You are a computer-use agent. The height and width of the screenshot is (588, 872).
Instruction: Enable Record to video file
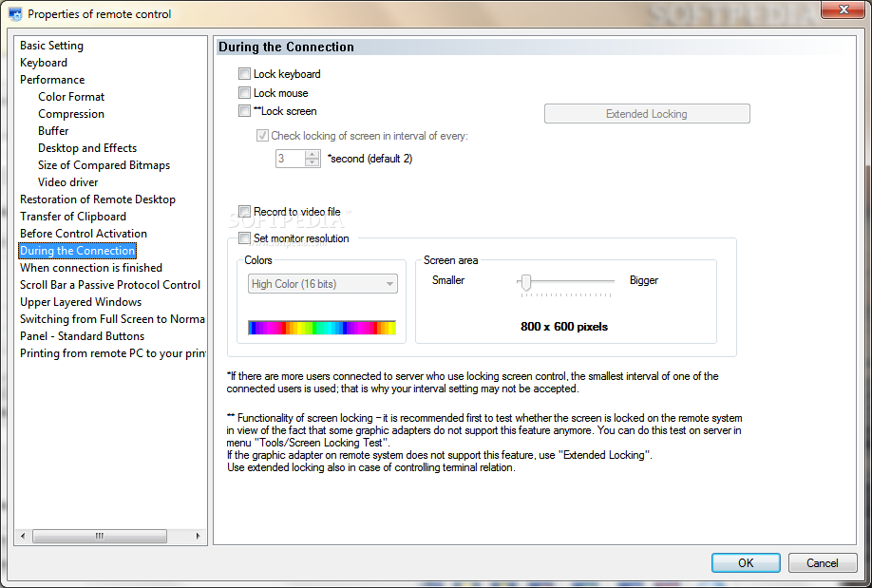(244, 212)
